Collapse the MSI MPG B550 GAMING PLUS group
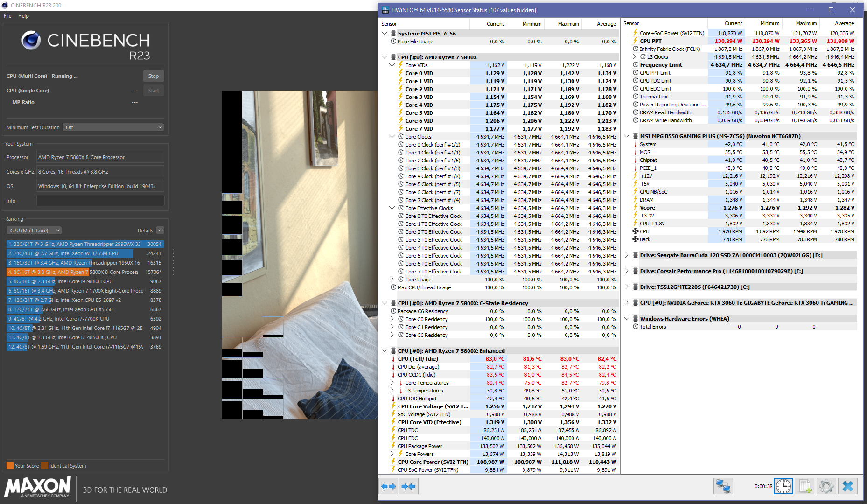 (x=627, y=136)
